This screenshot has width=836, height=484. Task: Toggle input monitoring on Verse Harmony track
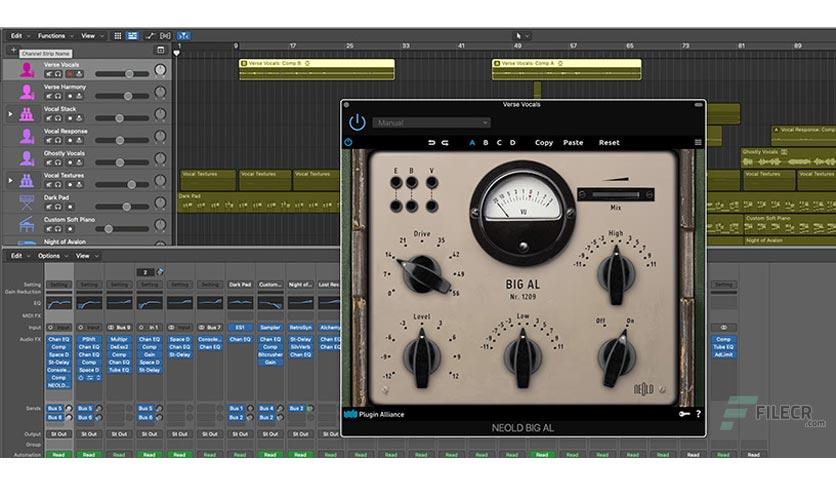coord(79,96)
